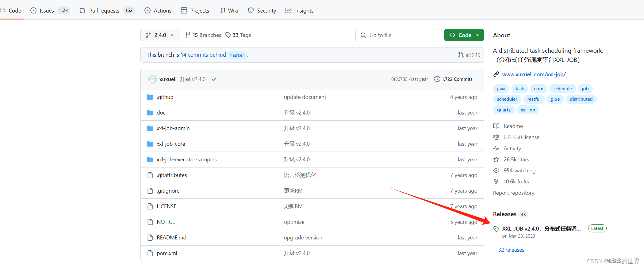Open the .gitattributes file

click(172, 175)
